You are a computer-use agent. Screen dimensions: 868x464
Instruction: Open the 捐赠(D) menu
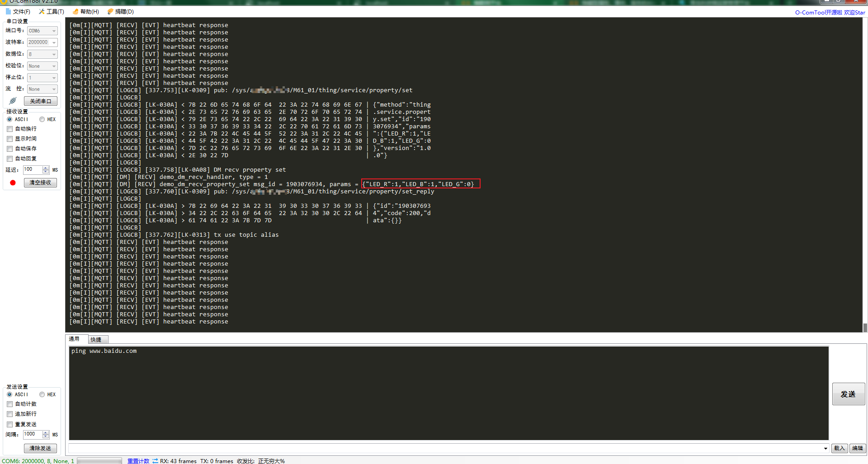120,12
